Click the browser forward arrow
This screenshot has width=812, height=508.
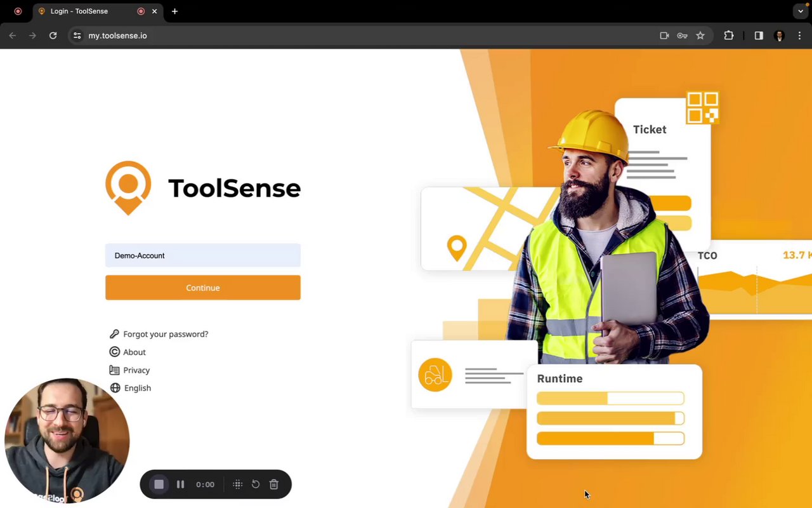coord(33,36)
